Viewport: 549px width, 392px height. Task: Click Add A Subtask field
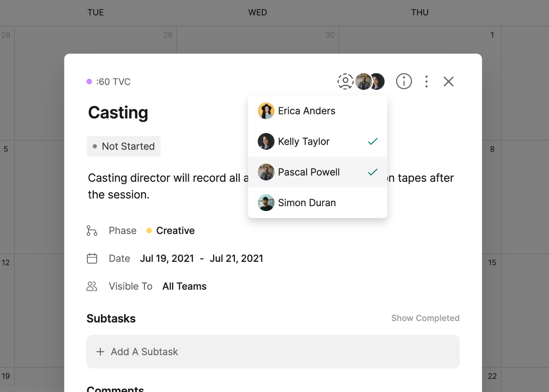(x=273, y=352)
